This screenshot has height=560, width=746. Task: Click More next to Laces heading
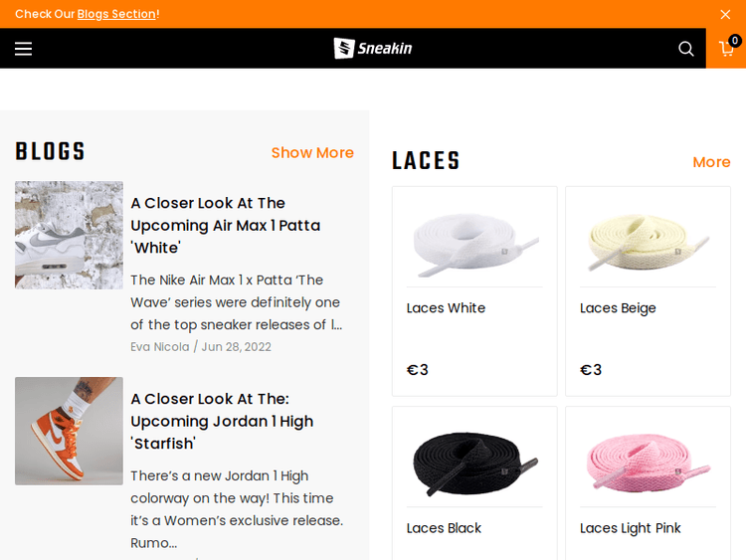pos(711,162)
